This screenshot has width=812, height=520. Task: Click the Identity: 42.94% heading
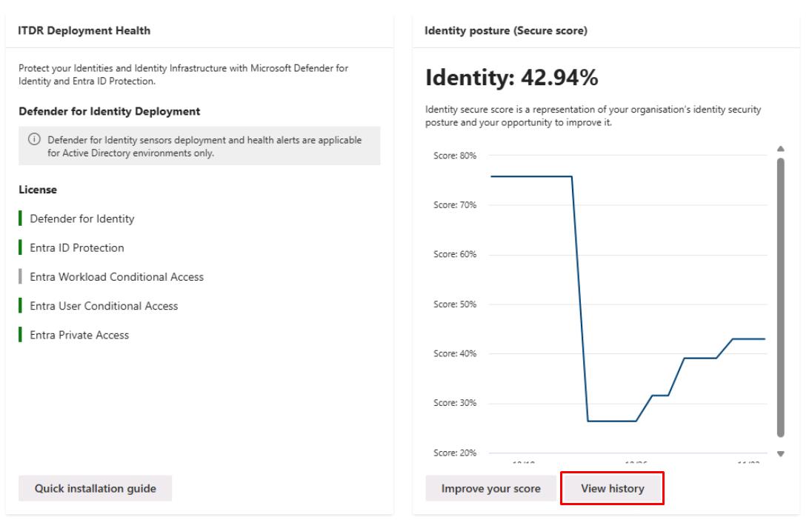tap(511, 76)
